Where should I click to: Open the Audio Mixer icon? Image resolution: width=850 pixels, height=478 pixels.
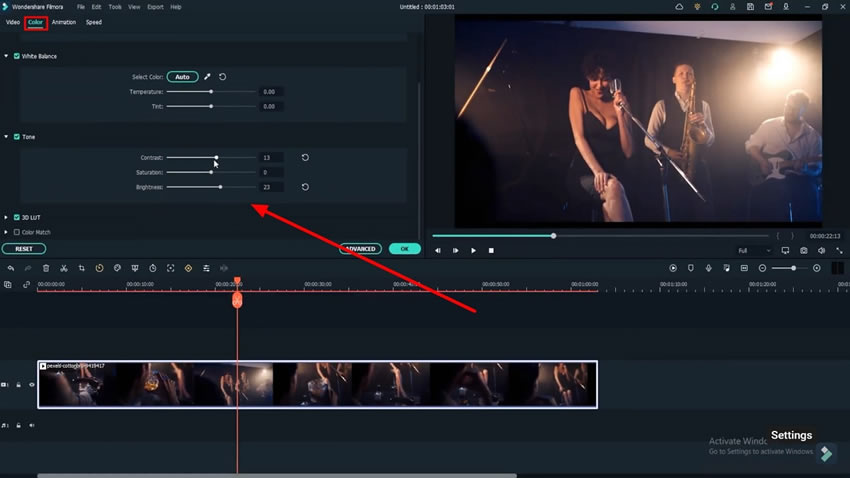click(x=726, y=268)
